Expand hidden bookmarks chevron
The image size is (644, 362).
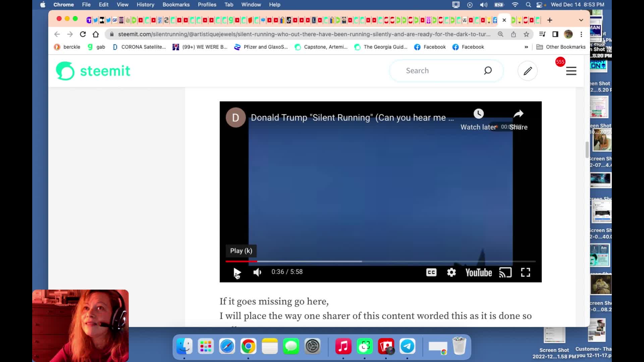526,47
